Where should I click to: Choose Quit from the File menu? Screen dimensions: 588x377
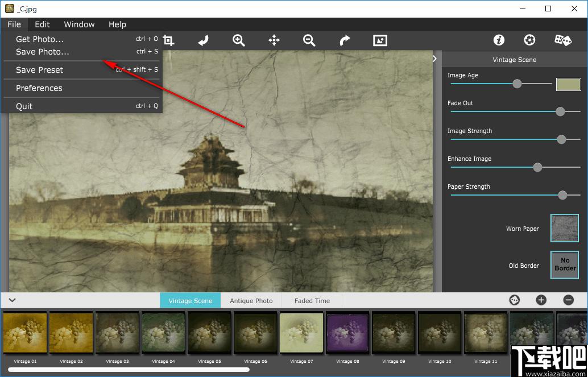point(82,106)
